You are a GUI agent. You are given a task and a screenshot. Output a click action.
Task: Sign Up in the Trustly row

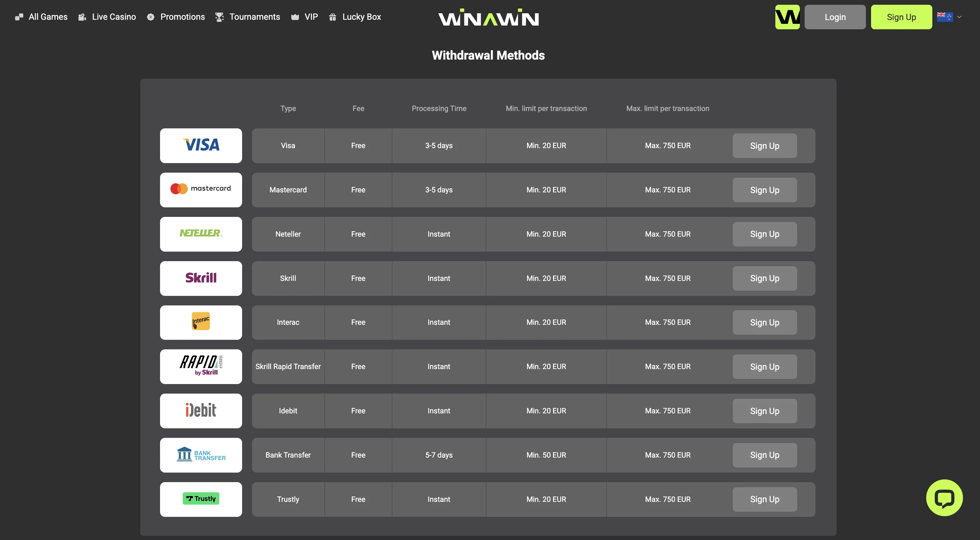(x=765, y=499)
